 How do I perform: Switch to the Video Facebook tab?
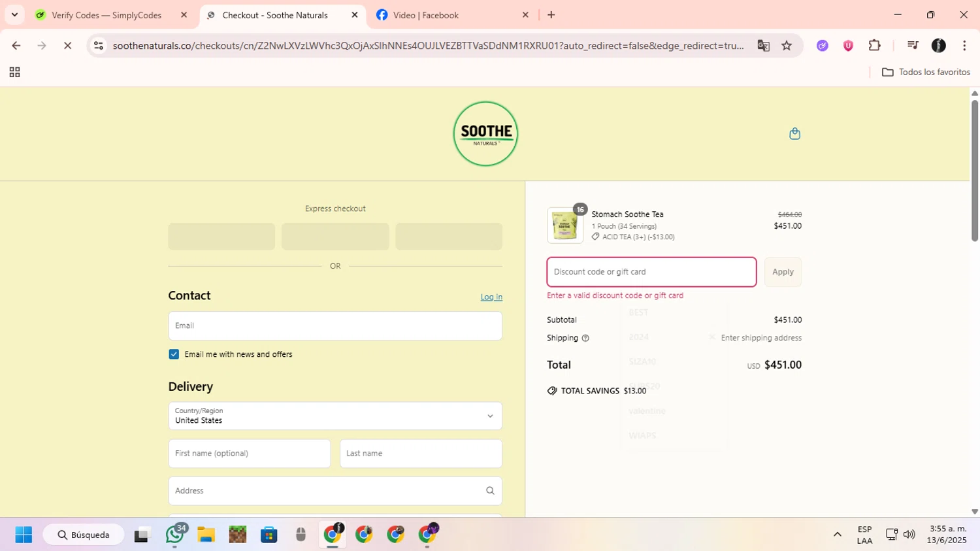point(425,14)
